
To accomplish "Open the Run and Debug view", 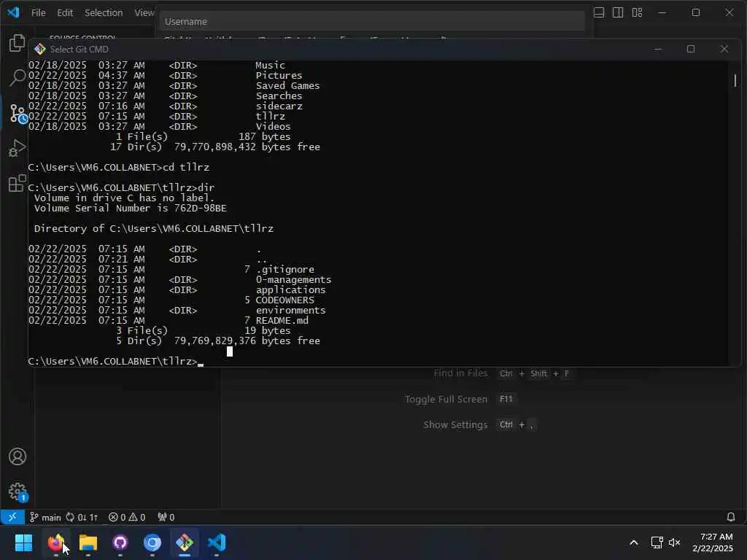I will (x=18, y=148).
